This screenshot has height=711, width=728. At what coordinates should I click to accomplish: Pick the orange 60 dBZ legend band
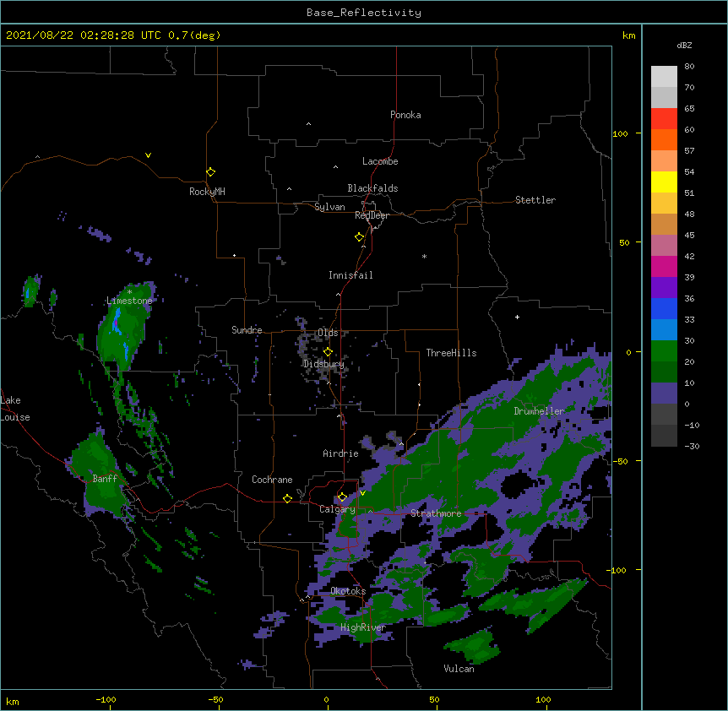(664, 139)
